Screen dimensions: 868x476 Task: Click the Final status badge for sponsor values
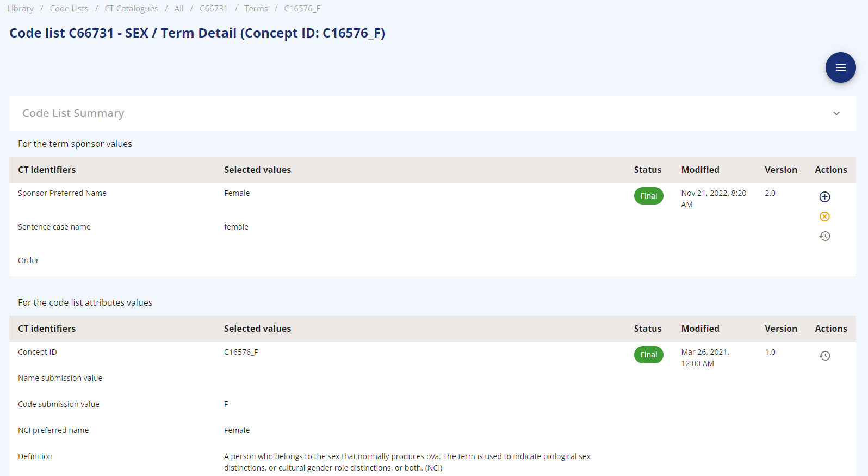click(648, 196)
